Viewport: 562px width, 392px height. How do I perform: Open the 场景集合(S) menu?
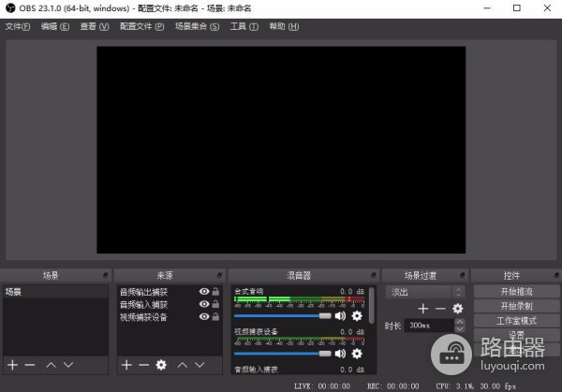pos(197,26)
